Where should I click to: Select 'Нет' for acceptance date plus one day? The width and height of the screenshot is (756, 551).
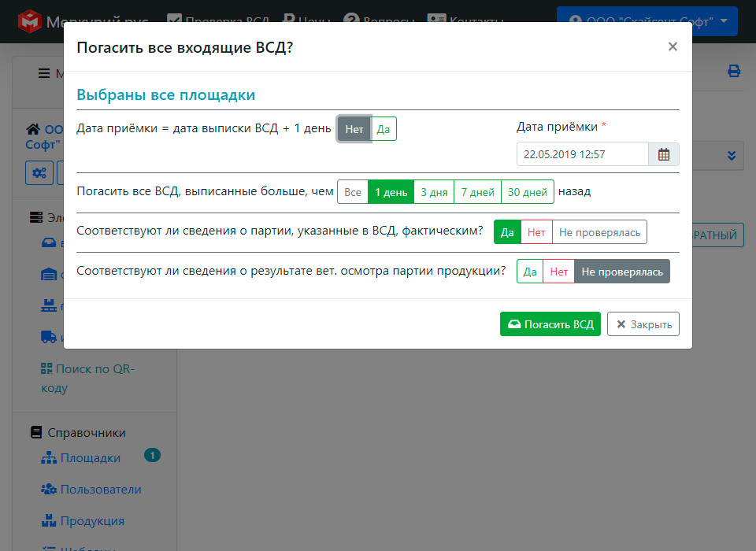pos(354,129)
